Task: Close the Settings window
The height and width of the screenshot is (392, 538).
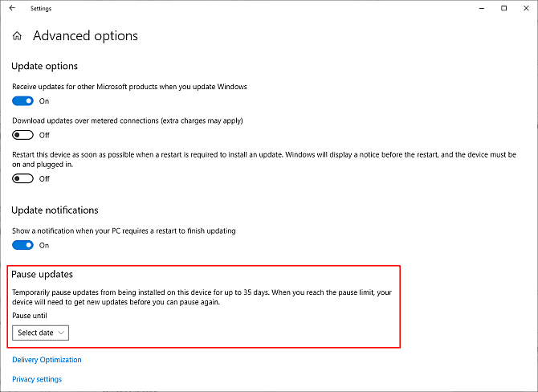Action: coord(525,8)
